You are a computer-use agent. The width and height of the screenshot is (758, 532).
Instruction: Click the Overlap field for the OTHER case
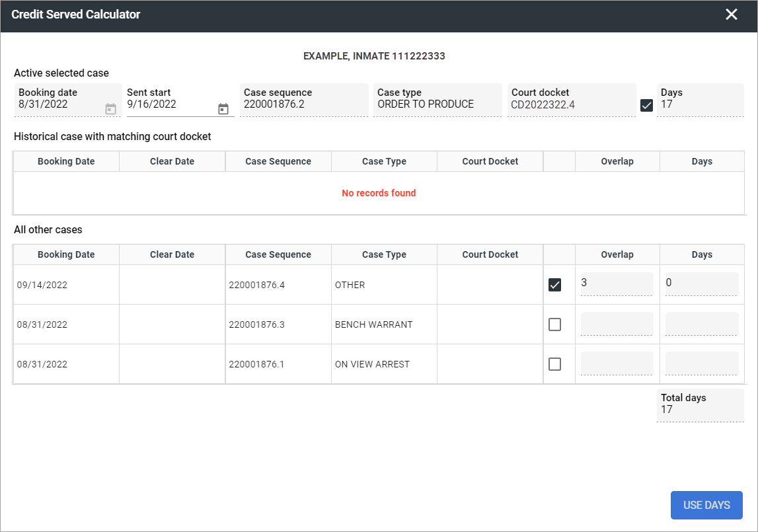pyautogui.click(x=617, y=284)
